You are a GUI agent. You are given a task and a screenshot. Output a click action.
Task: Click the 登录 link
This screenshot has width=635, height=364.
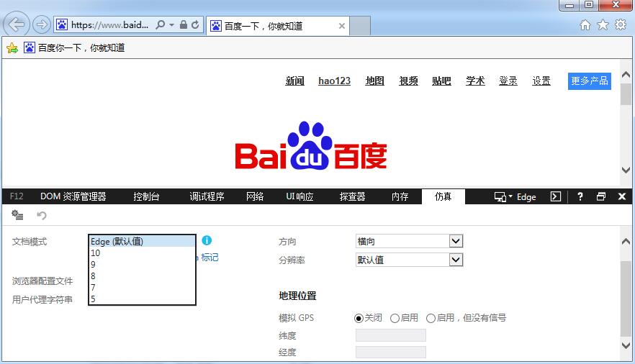click(x=508, y=81)
